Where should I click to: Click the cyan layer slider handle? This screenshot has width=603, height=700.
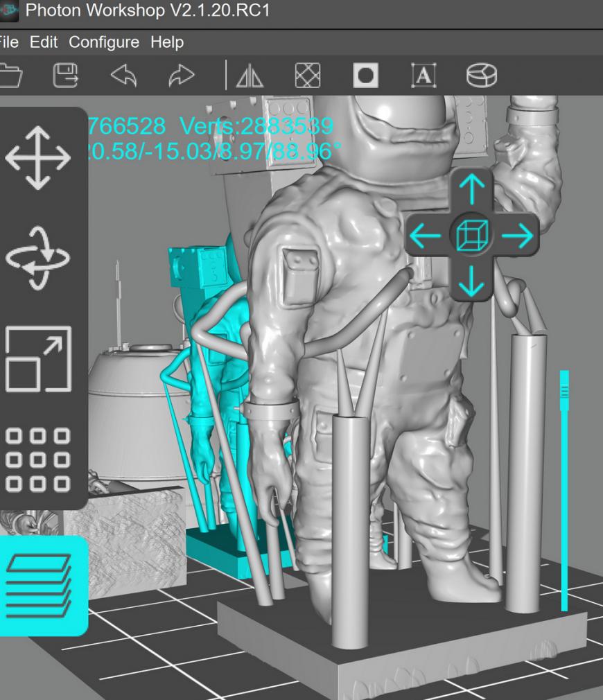point(563,392)
